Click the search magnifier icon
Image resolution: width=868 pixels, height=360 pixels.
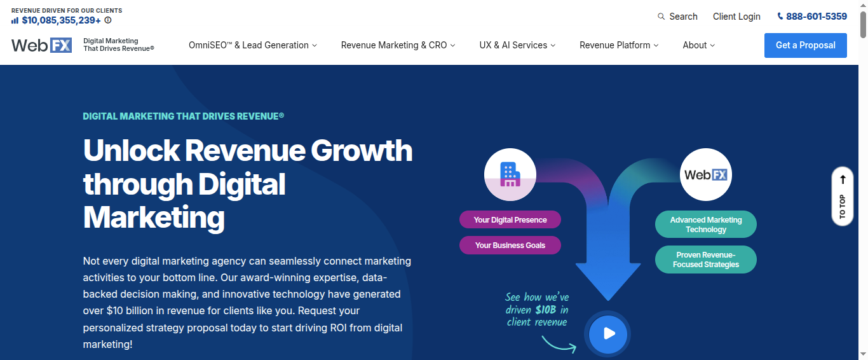(x=661, y=17)
